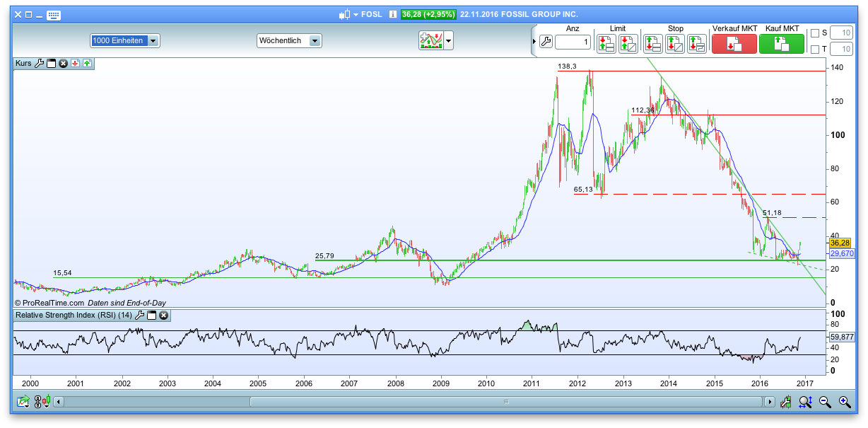
Task: Click the Anz quantity input field
Action: (x=573, y=42)
